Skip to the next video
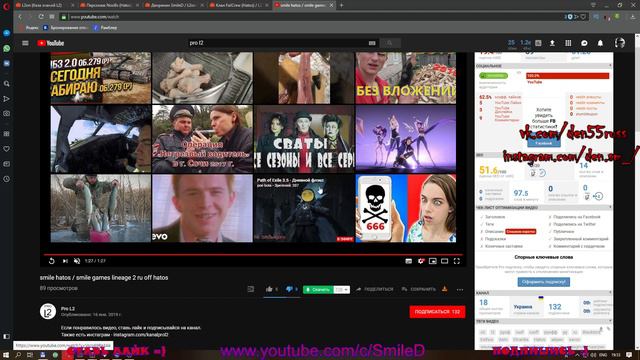 point(65,261)
